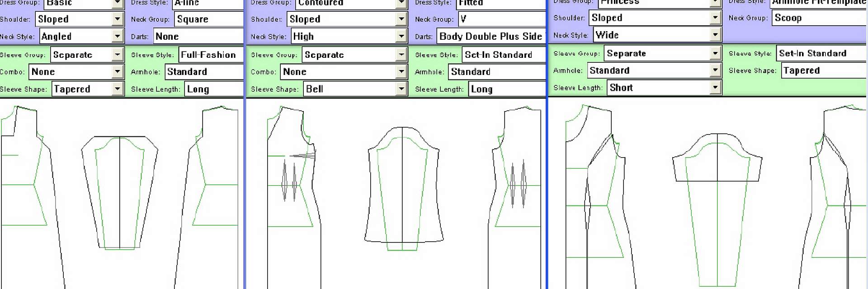Image resolution: width=868 pixels, height=289 pixels.
Task: Expand the Sleeve Length dropdown set to Short
Action: [715, 88]
